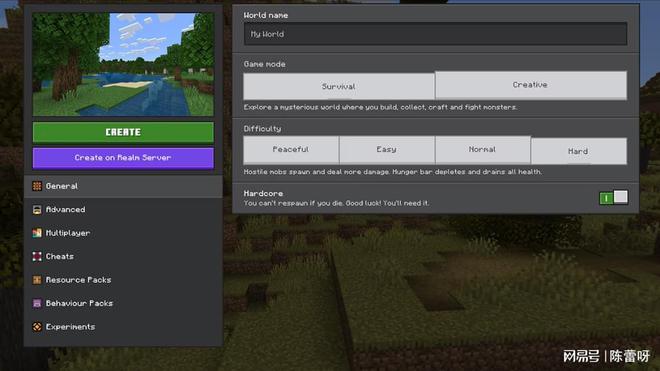Click the General grid icon in sidebar
Image resolution: width=660 pixels, height=371 pixels.
[37, 186]
